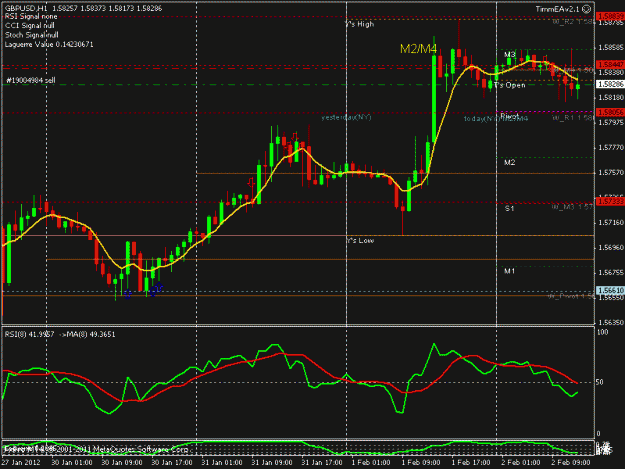Viewport: 625px width, 469px height.
Task: Select the 'CCI Signal null' line
Action: coord(29,26)
